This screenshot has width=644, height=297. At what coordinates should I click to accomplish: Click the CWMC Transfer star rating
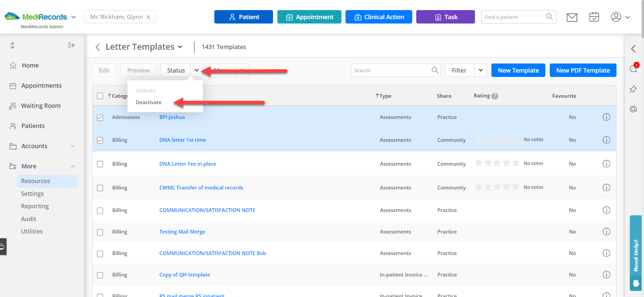click(x=497, y=187)
